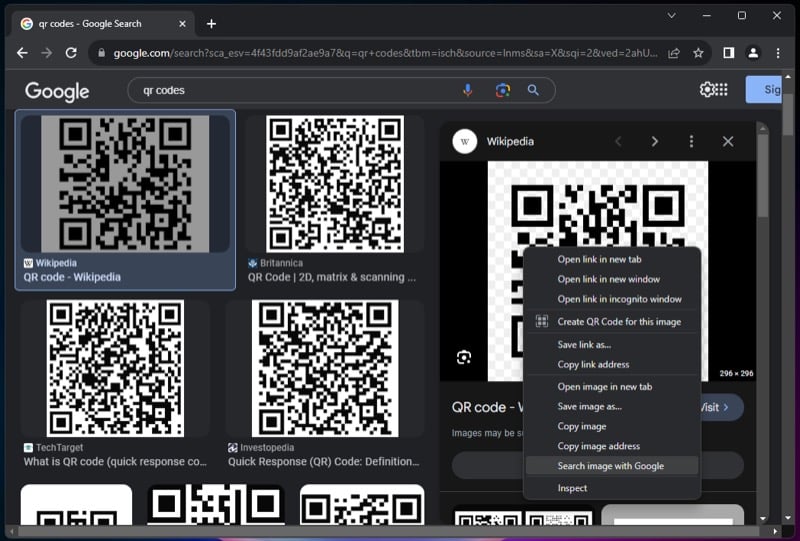Click the Lens icon on preview image
This screenshot has width=800, height=541.
tap(464, 357)
